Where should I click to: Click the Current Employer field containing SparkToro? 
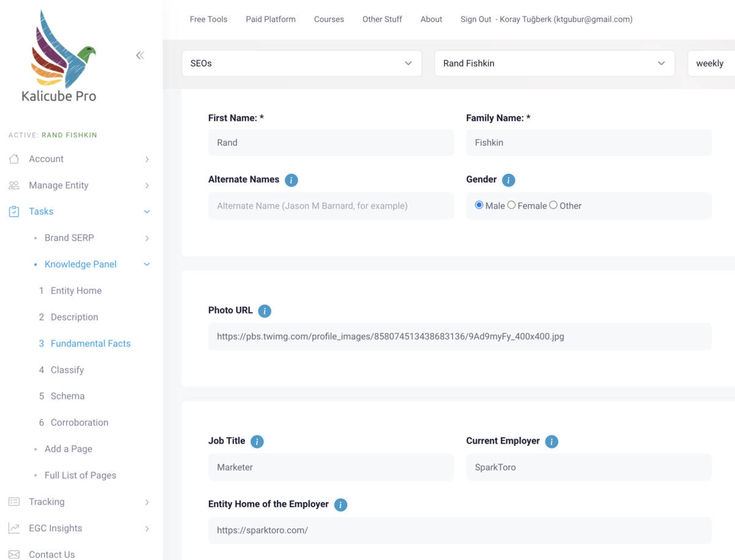(x=589, y=467)
